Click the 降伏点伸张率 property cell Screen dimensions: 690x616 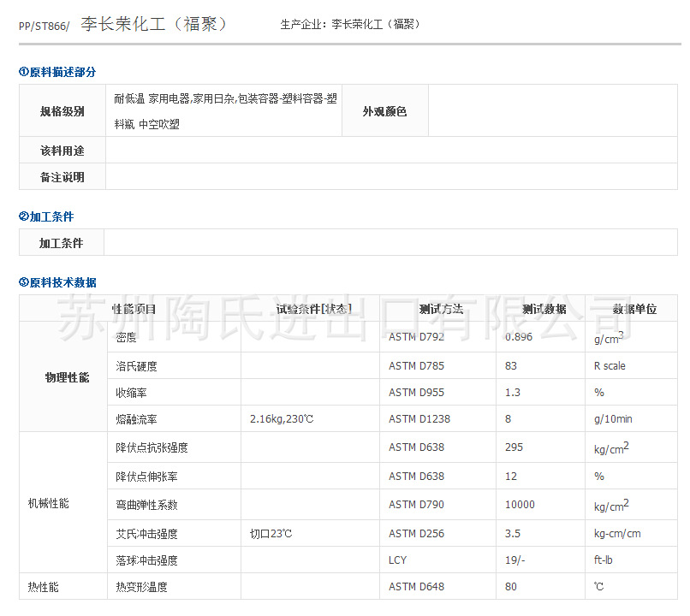(x=175, y=477)
